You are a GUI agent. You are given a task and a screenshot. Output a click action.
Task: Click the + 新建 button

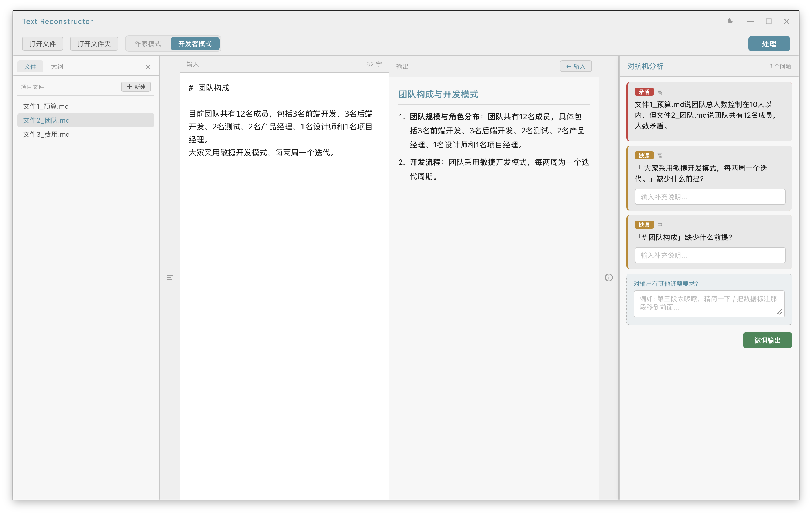tap(136, 87)
